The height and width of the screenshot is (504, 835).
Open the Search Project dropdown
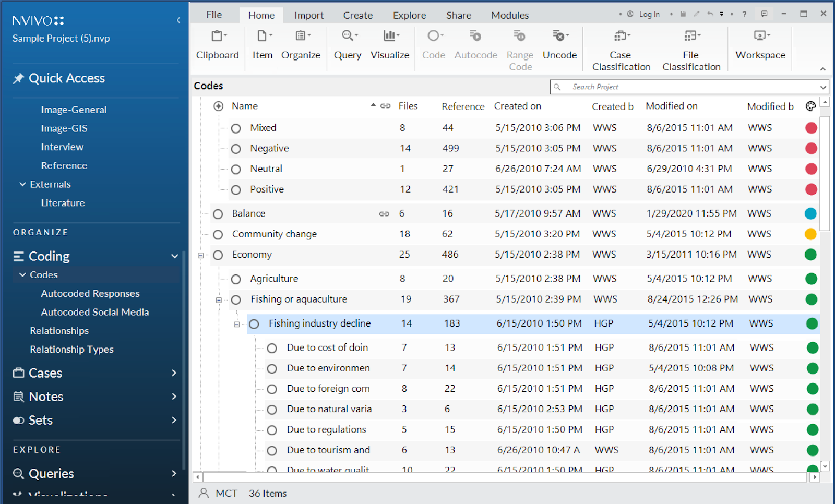point(823,87)
